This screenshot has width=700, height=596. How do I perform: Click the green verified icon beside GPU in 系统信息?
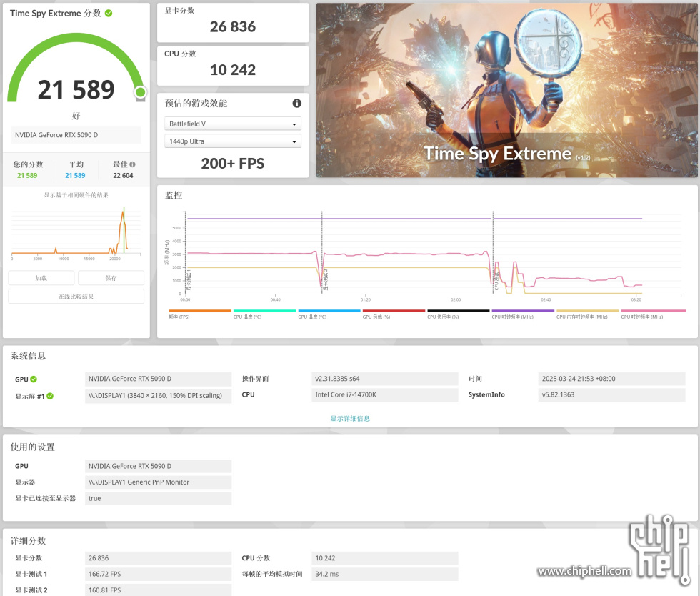pyautogui.click(x=34, y=379)
